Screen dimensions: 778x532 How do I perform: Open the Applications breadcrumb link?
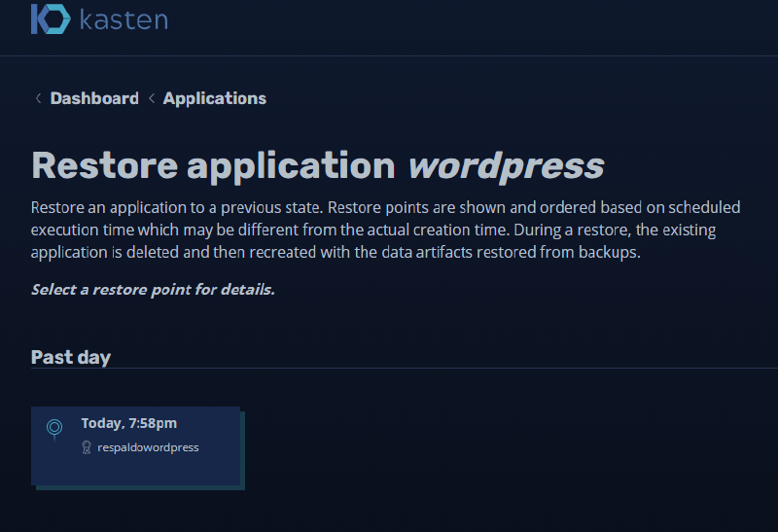coord(214,98)
